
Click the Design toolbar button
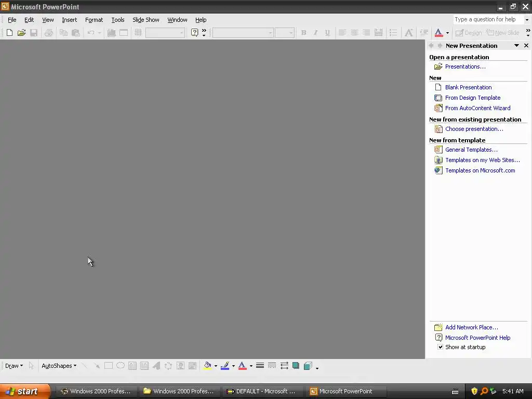coord(469,33)
